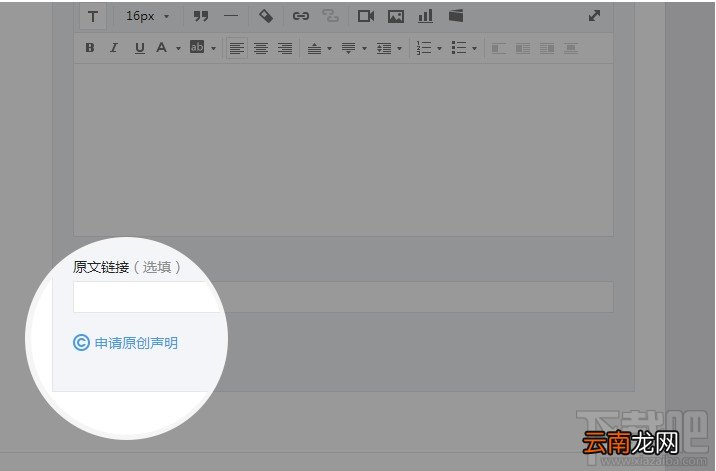Insert a bulleted list

click(x=458, y=48)
